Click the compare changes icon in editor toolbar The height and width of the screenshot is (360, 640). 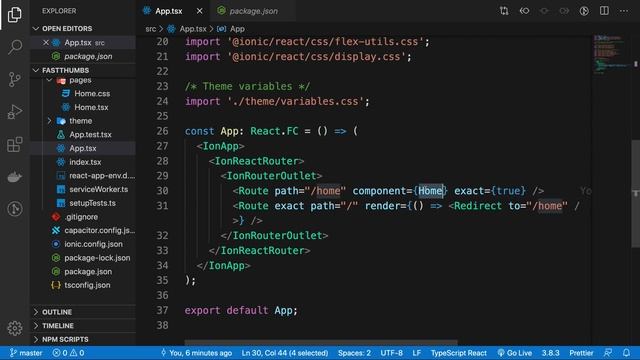504,11
